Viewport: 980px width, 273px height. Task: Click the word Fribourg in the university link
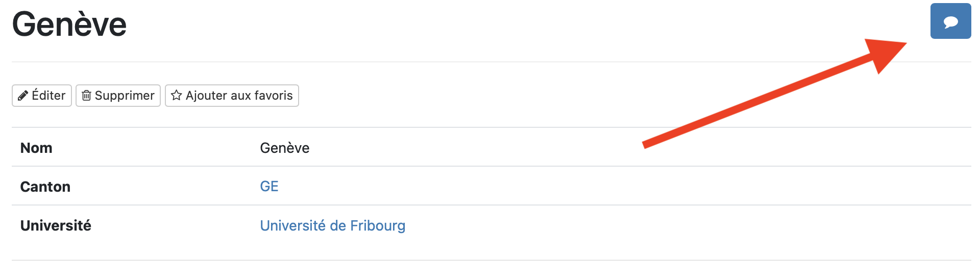coord(378,225)
